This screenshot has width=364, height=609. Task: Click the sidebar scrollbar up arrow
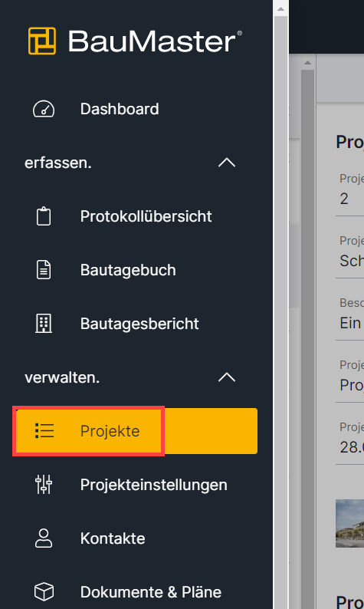coord(280,8)
